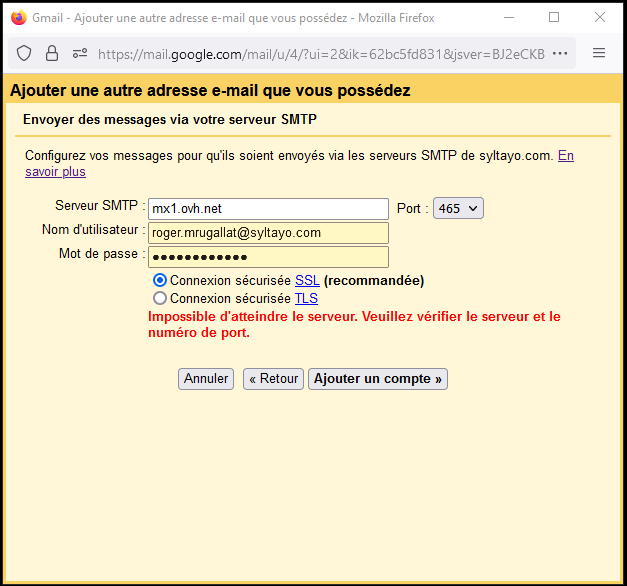
Task: Click the "Ajouter un compte »" button
Action: pos(377,379)
